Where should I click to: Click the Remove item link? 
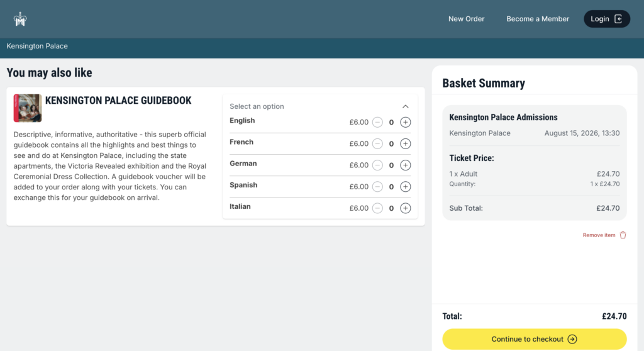coord(599,235)
